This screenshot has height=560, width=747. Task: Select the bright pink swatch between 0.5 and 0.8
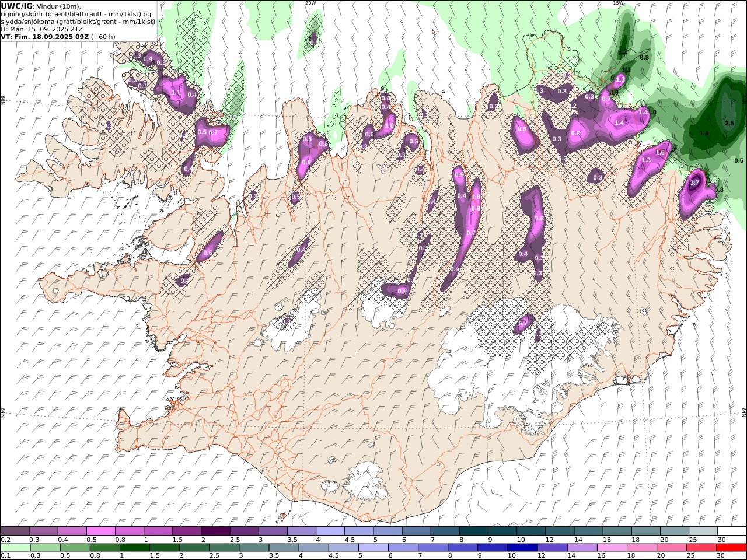coord(100,531)
